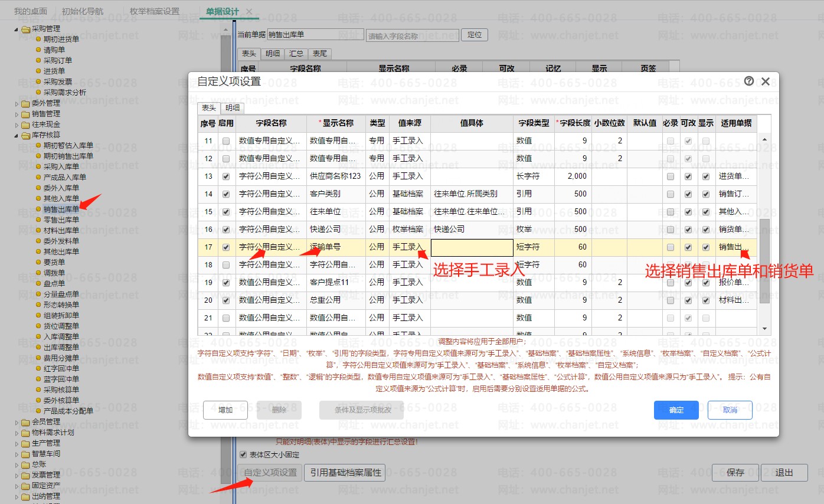Screen dimensions: 824x504
Task: Click the bullet icon beside 红字回冲单
Action: [39, 368]
